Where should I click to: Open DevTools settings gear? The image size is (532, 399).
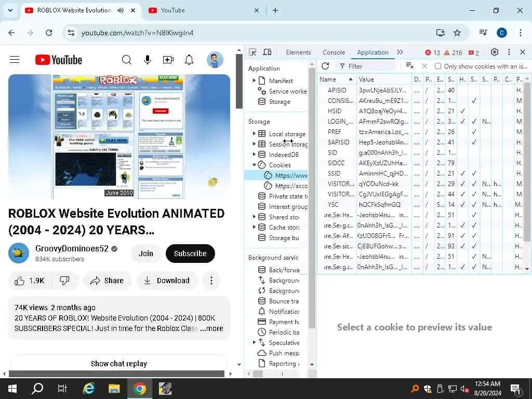(x=495, y=52)
